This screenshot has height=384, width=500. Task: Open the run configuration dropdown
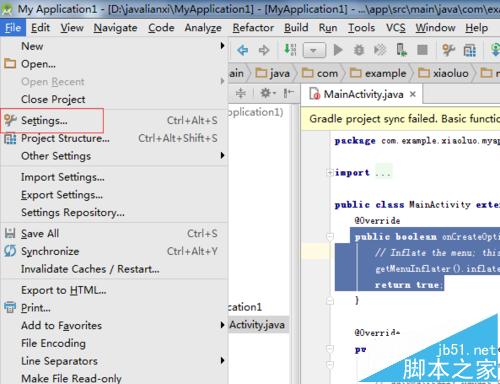pyautogui.click(x=314, y=50)
